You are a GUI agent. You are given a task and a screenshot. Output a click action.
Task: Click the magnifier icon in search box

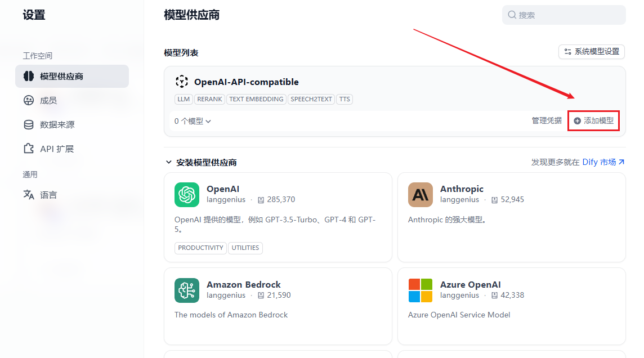click(512, 15)
